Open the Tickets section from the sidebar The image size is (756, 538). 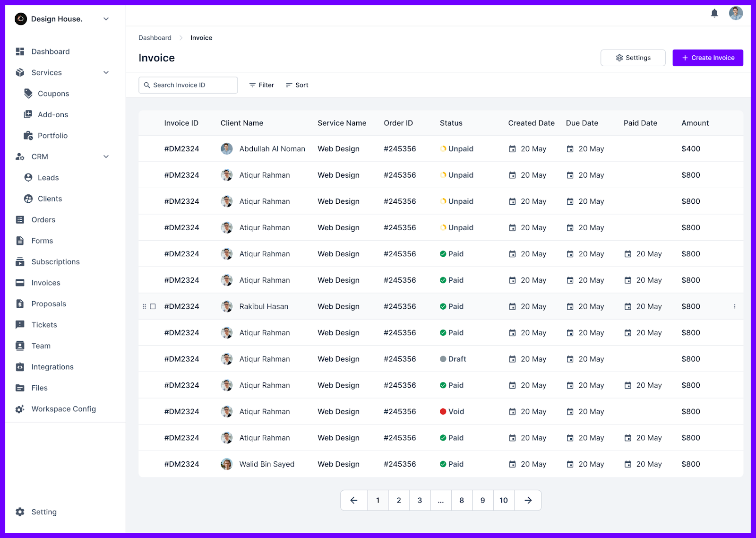(x=44, y=324)
